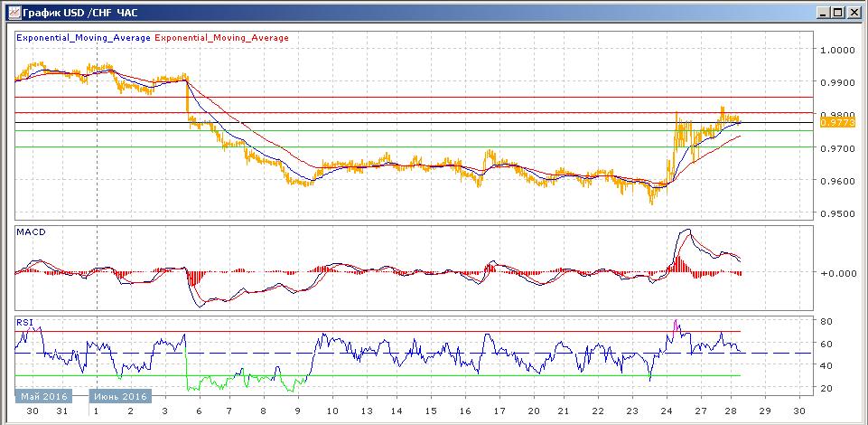
Task: Click the +0.000 MACD axis label
Action: pyautogui.click(x=837, y=272)
